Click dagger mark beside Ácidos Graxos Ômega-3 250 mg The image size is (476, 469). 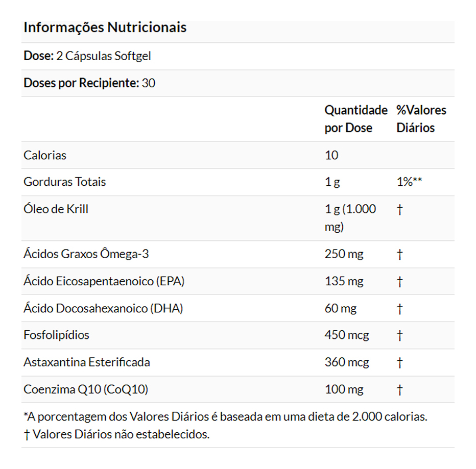pyautogui.click(x=399, y=254)
